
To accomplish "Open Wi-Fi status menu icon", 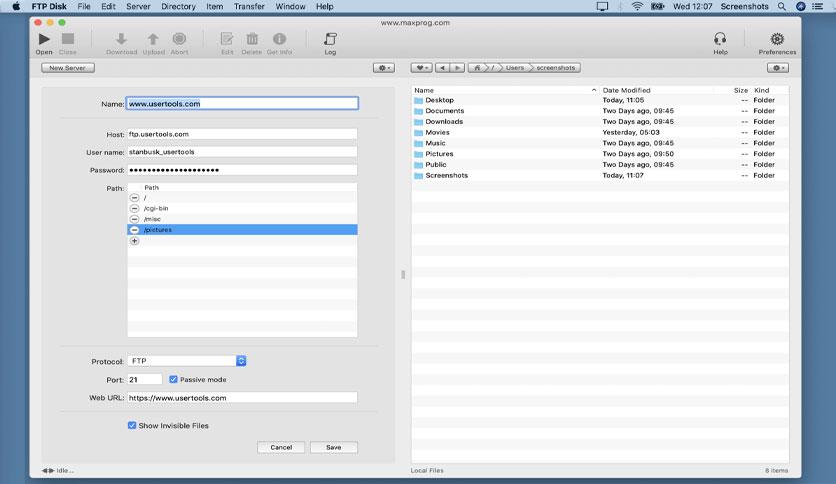I will coord(637,6).
